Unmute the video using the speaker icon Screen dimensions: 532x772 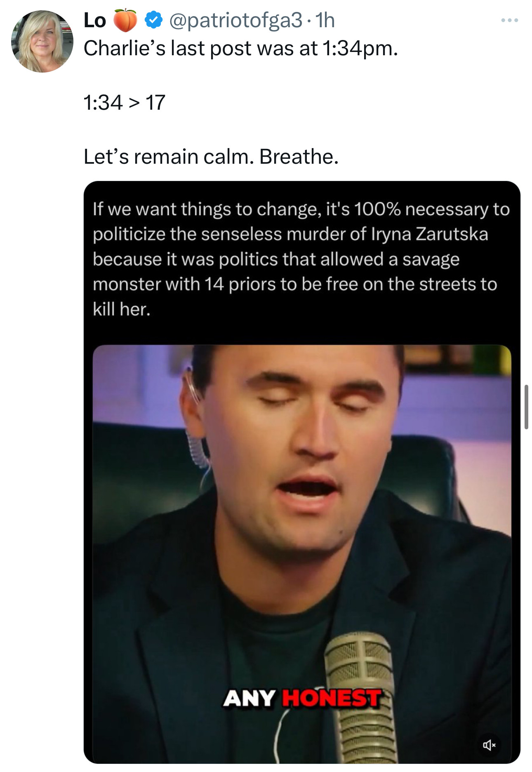pos(489,745)
